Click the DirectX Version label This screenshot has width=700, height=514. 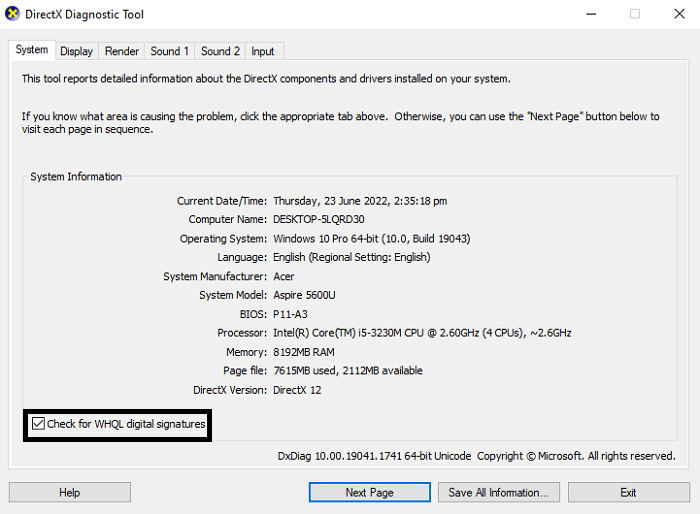click(230, 390)
